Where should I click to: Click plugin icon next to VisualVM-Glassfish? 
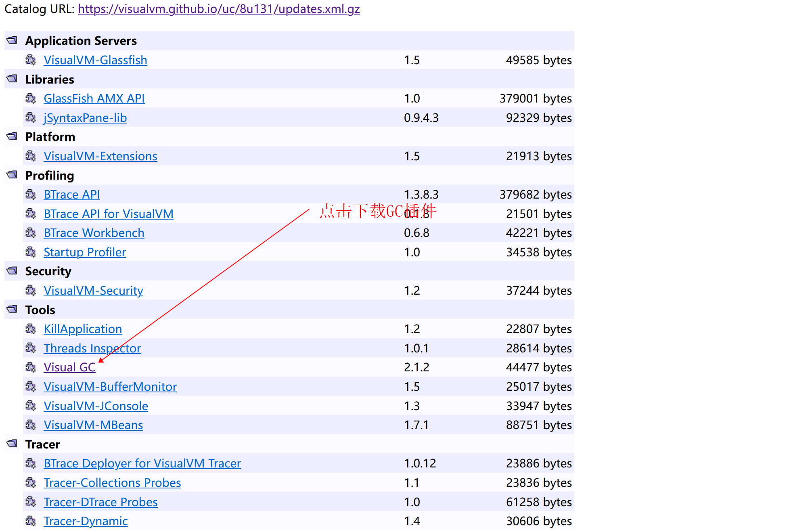(31, 60)
